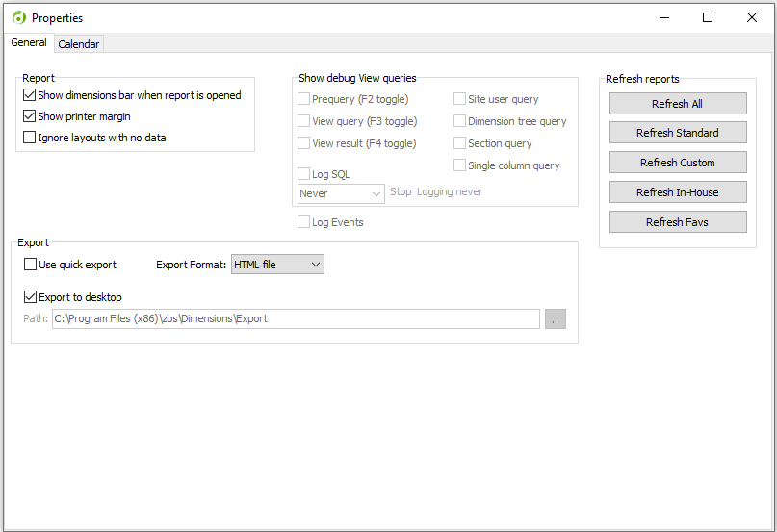
Task: Enable Ignore layouts with no data
Action: pos(30,139)
